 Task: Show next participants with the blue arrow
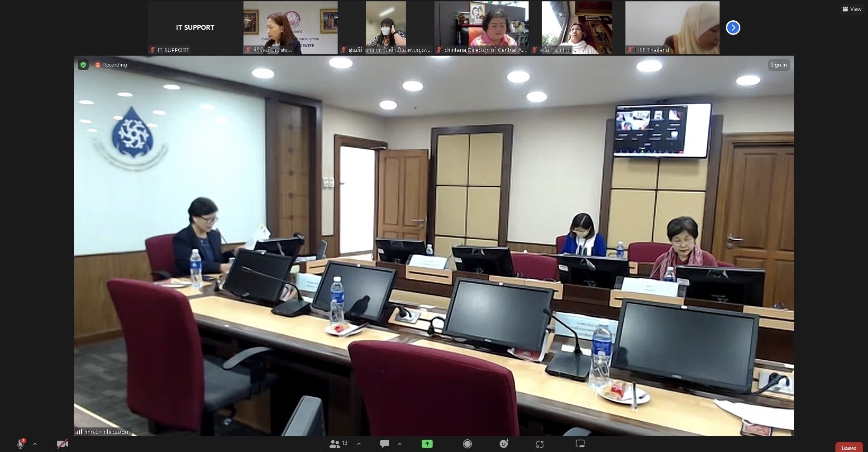point(733,28)
